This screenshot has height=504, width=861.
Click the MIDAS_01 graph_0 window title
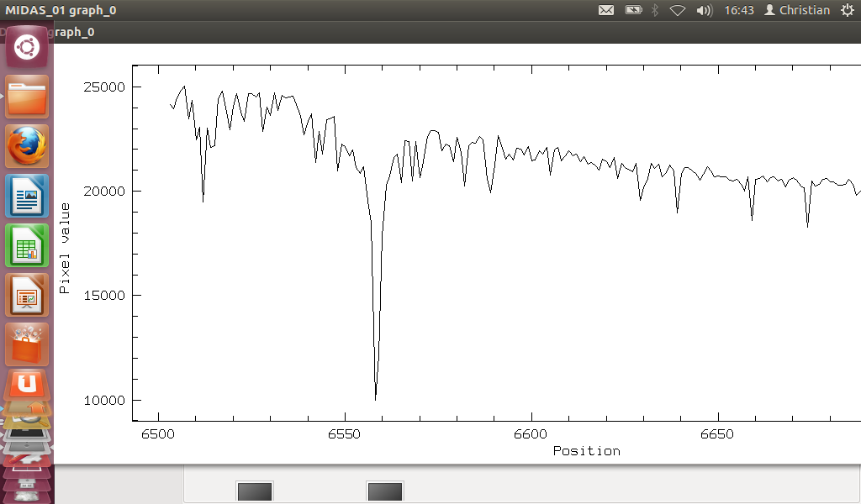pyautogui.click(x=61, y=10)
